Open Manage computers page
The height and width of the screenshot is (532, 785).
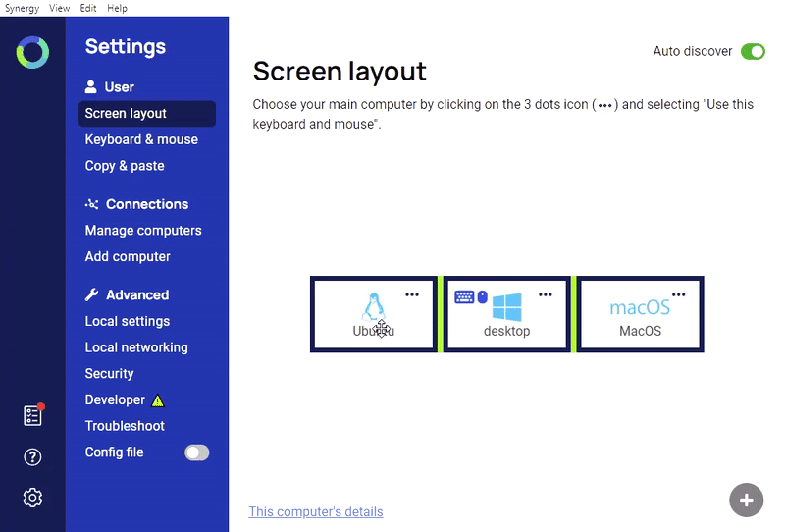pyautogui.click(x=143, y=231)
